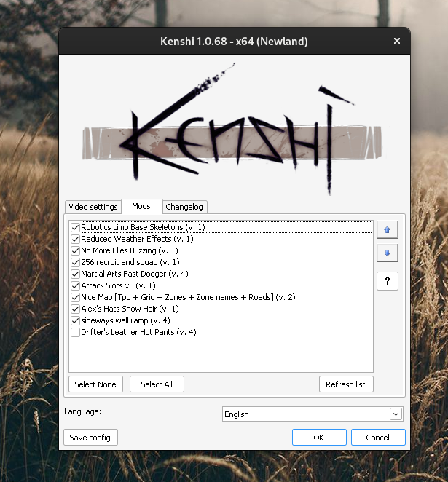Viewport: 448px width, 482px height.
Task: Click Save config button
Action: point(90,437)
